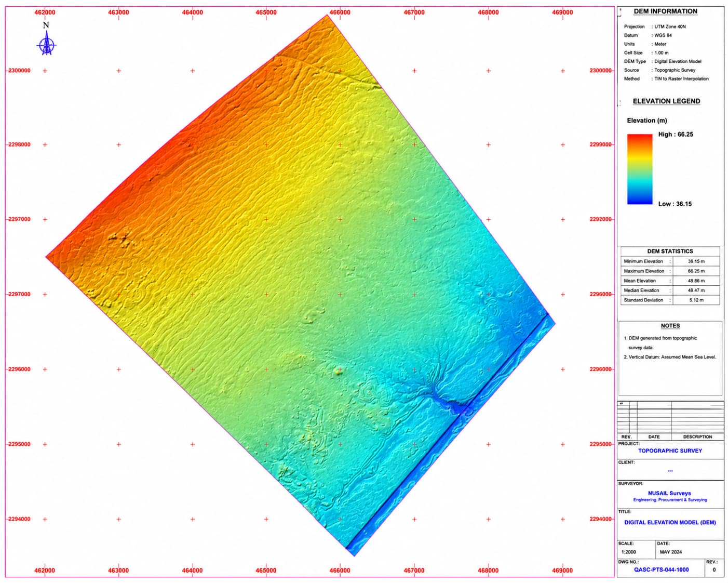Click the 'Maximum Elevation' row label
Viewport: 728px width, 583px height.
tap(644, 271)
